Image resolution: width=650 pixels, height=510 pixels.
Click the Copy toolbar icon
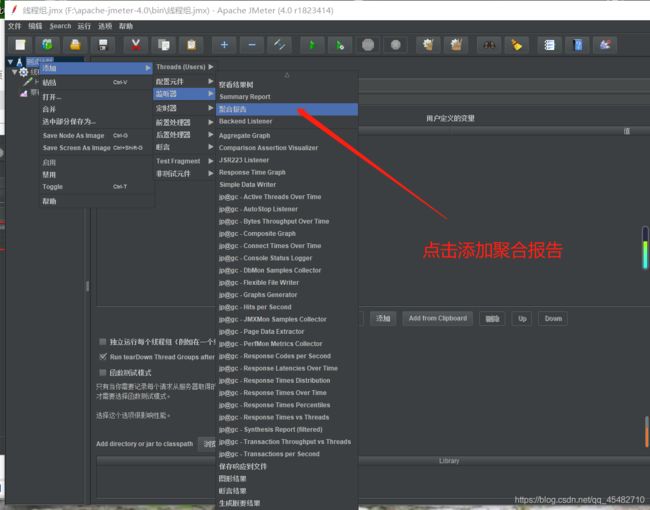(164, 45)
